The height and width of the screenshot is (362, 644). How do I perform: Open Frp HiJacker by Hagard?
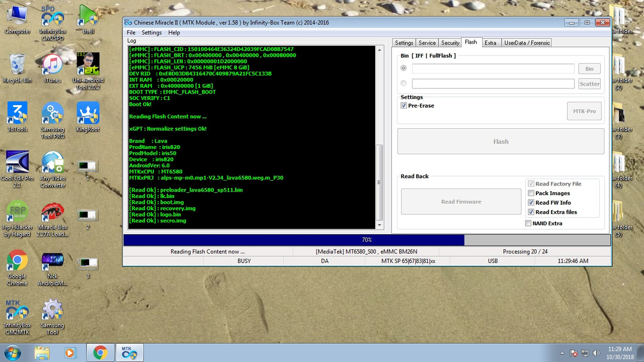(x=17, y=218)
